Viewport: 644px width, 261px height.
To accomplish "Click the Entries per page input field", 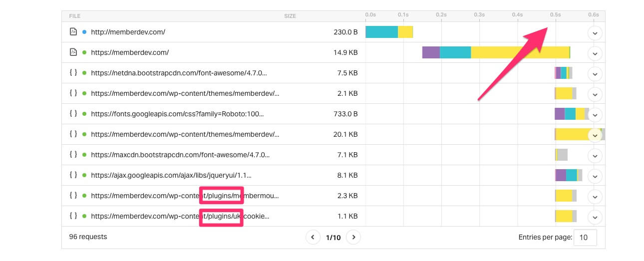I will pos(585,238).
